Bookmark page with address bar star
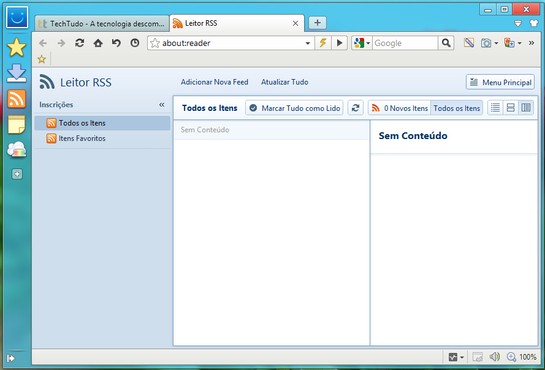The image size is (545, 370). [x=155, y=43]
